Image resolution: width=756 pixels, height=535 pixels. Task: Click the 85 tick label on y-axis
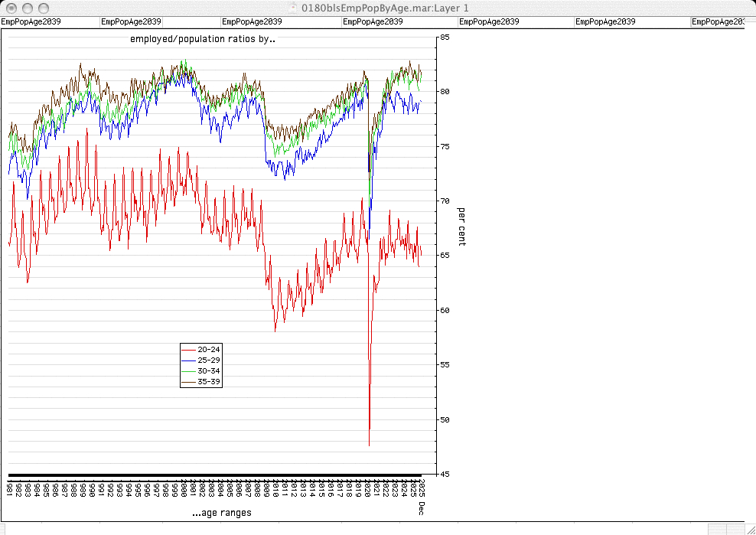pyautogui.click(x=445, y=37)
